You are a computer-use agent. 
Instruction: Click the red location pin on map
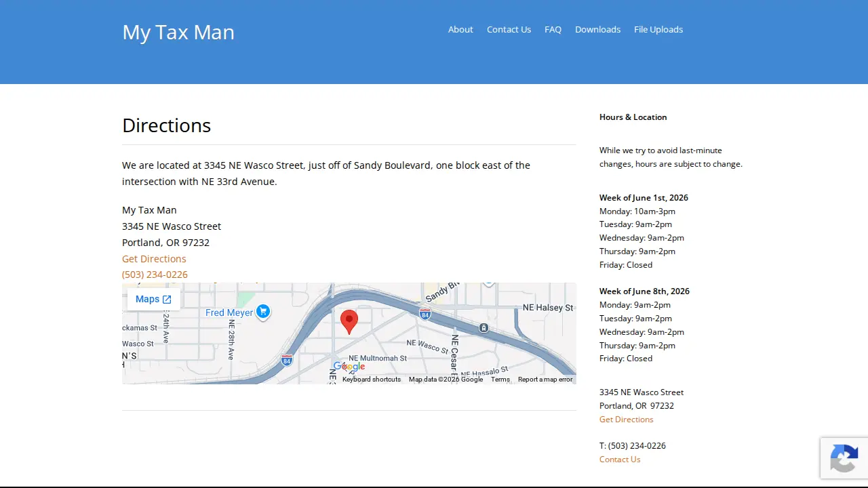[349, 321]
